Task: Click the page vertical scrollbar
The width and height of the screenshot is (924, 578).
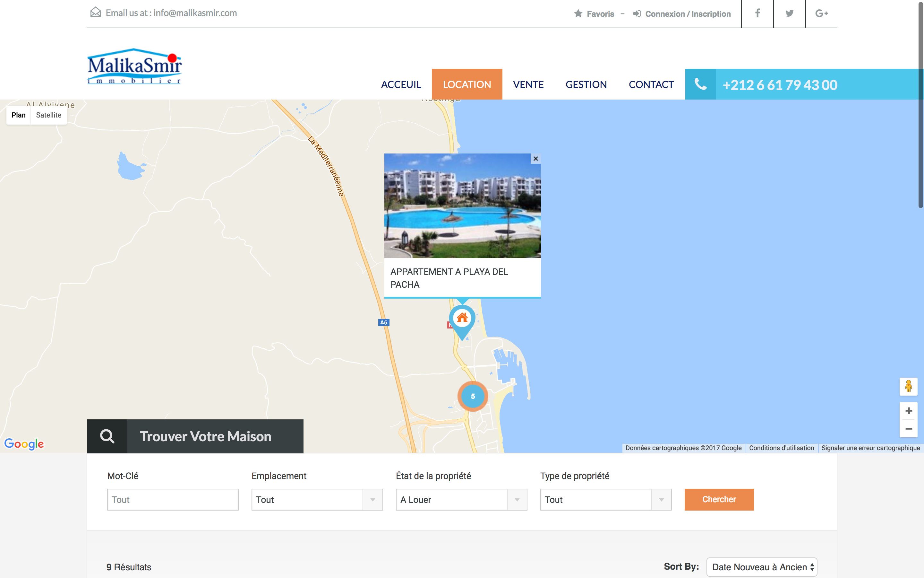Action: click(x=920, y=105)
